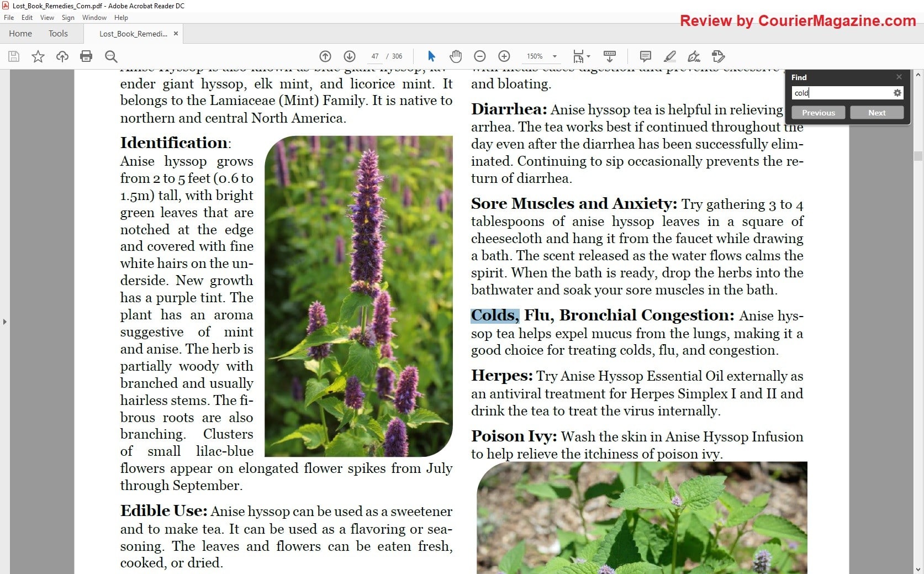Click the scroll up arrow

[x=918, y=75]
